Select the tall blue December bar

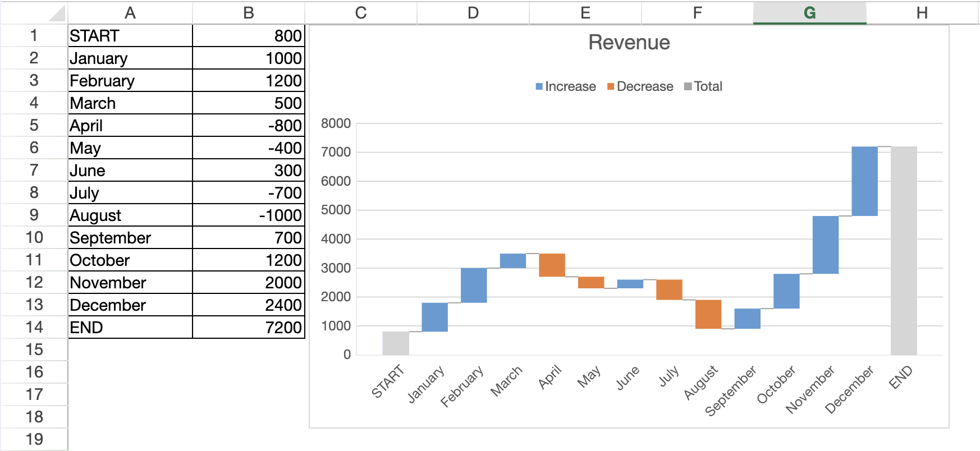tap(864, 181)
